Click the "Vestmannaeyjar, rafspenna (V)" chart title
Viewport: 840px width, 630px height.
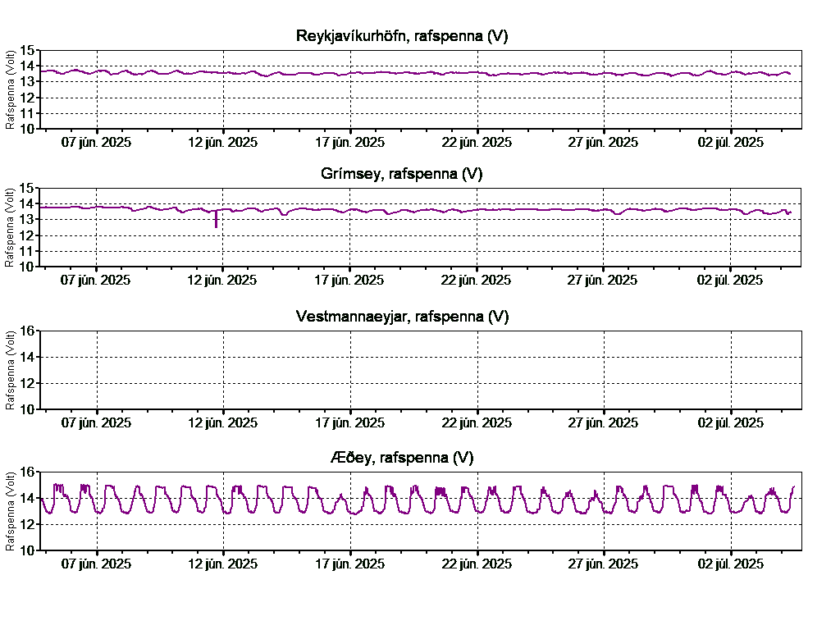click(402, 317)
